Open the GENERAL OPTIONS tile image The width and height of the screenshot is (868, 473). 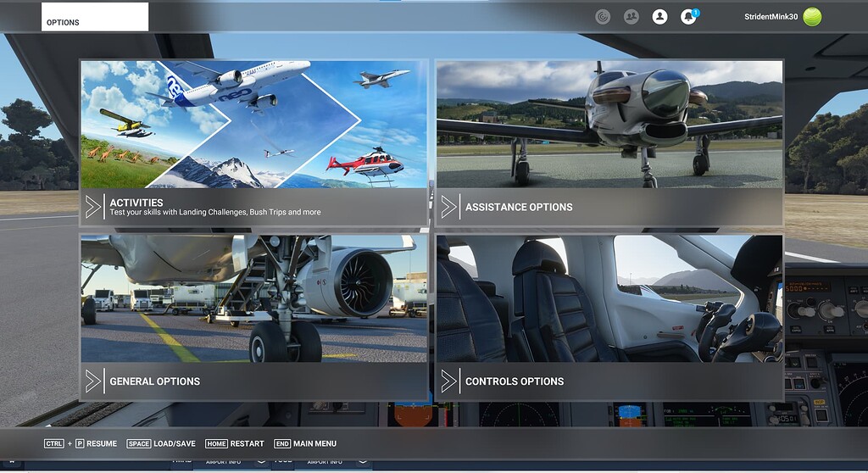tap(254, 298)
